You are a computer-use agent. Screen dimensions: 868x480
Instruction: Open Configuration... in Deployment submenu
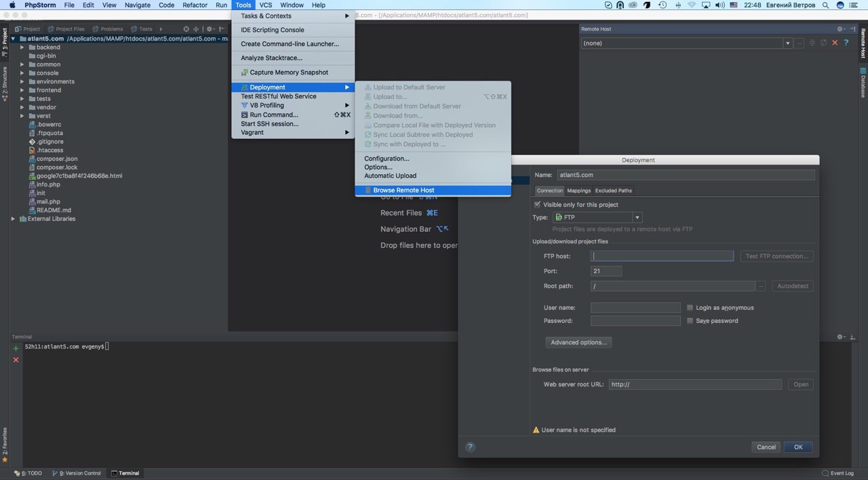[x=433, y=159]
